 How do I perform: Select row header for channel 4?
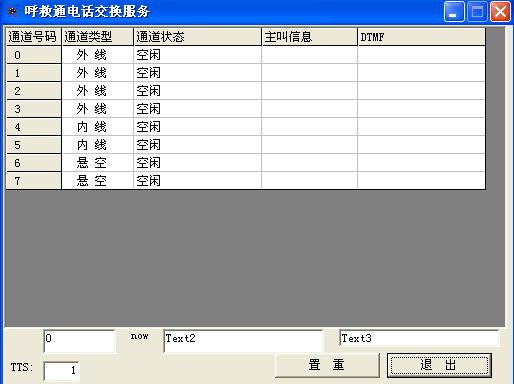click(x=34, y=127)
